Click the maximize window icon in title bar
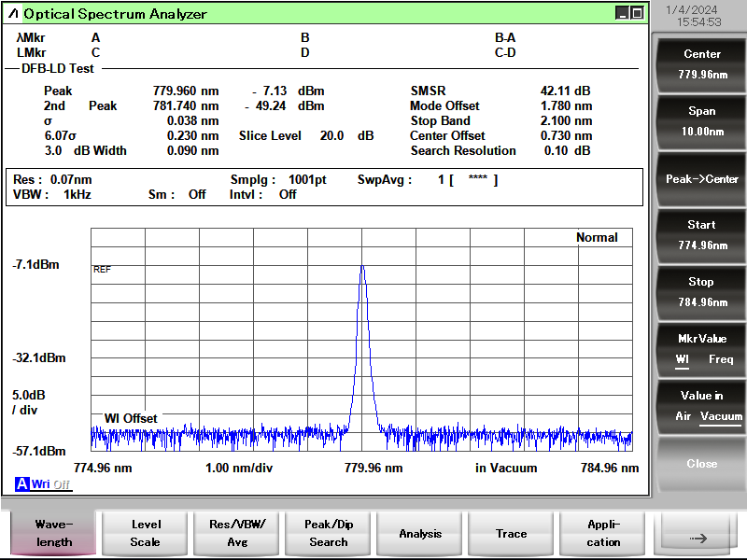 638,13
